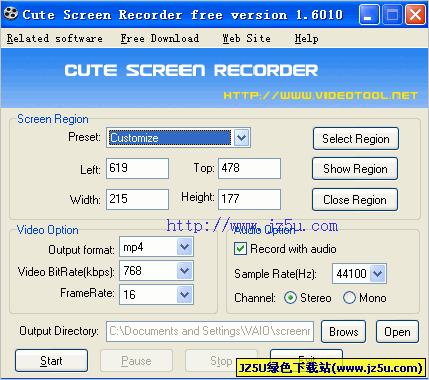Open the Help menu
This screenshot has height=380, width=429.
click(306, 38)
